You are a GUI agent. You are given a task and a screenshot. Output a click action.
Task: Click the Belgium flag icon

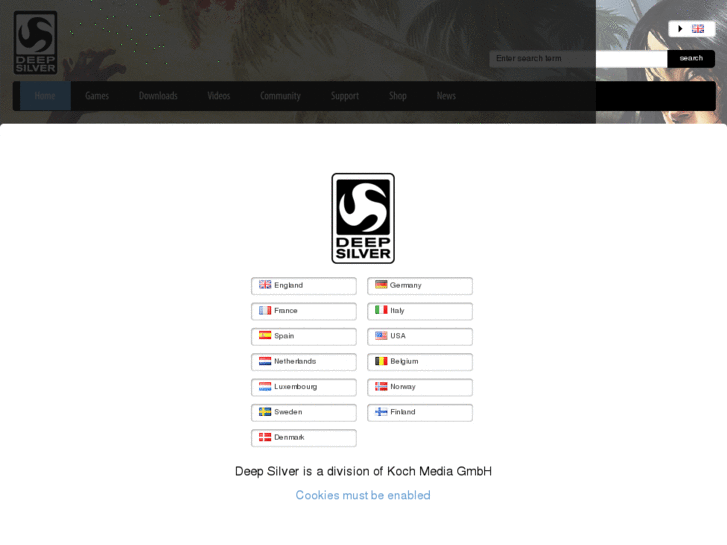(381, 361)
